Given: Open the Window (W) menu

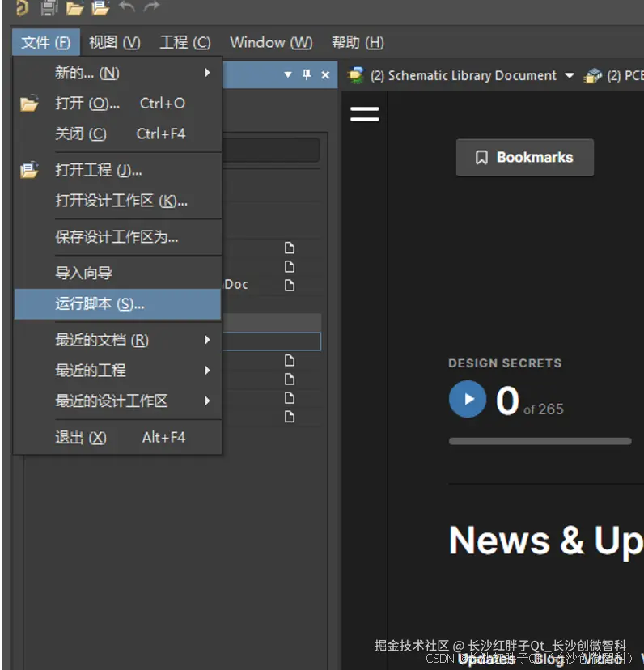Looking at the screenshot, I should (x=271, y=42).
